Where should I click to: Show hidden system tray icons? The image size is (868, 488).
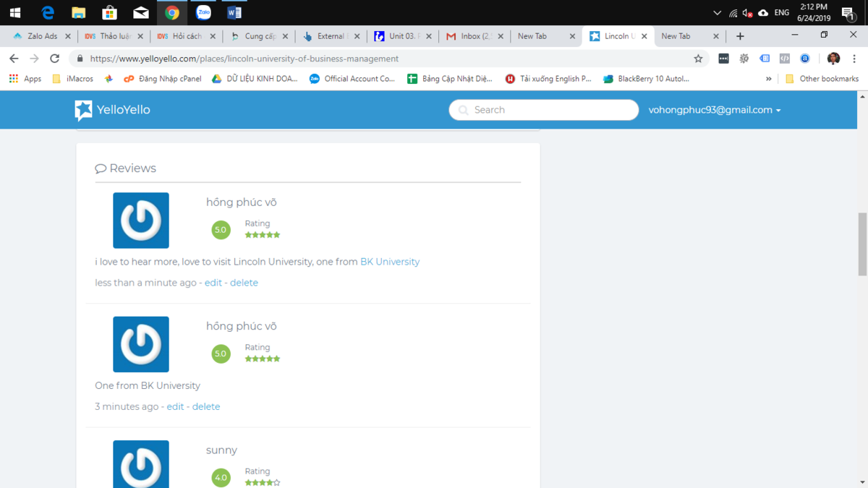717,13
